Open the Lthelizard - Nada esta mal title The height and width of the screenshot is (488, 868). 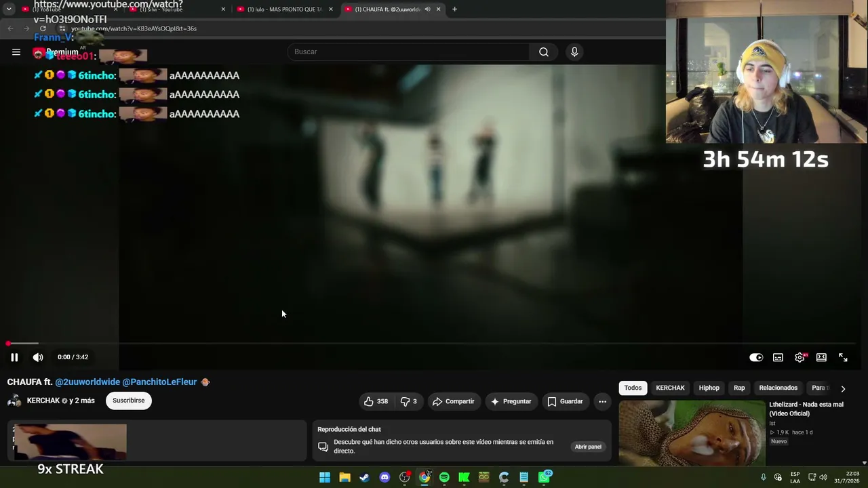click(806, 409)
